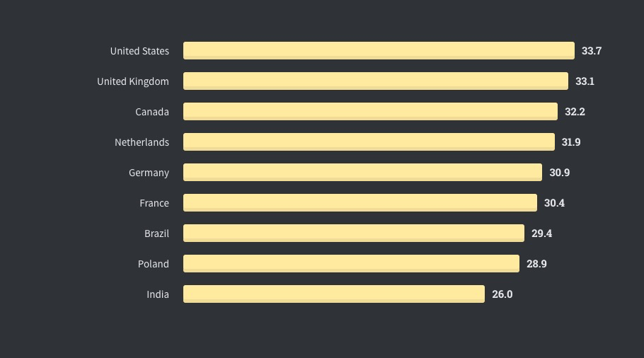Image resolution: width=644 pixels, height=358 pixels.
Task: Click the 30.4 value label
Action: (x=554, y=203)
